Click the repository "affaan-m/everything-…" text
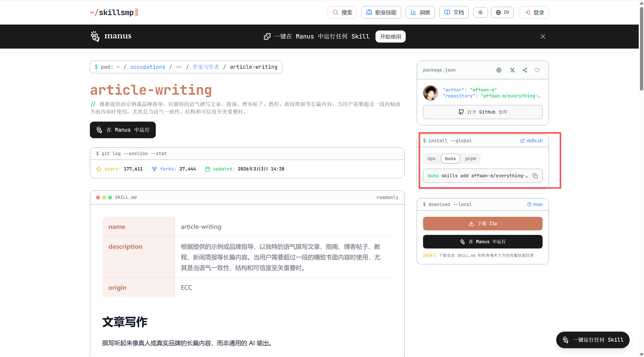This screenshot has height=357, width=644. [511, 96]
